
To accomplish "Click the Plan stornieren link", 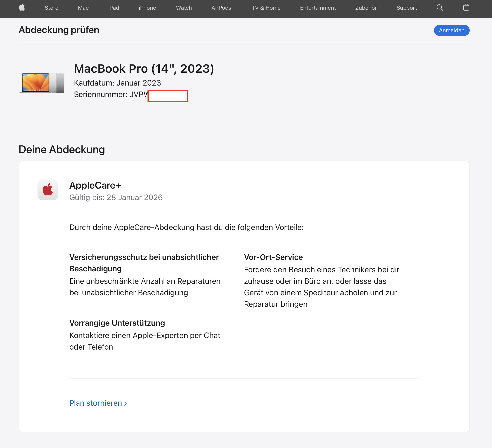I will [98, 403].
